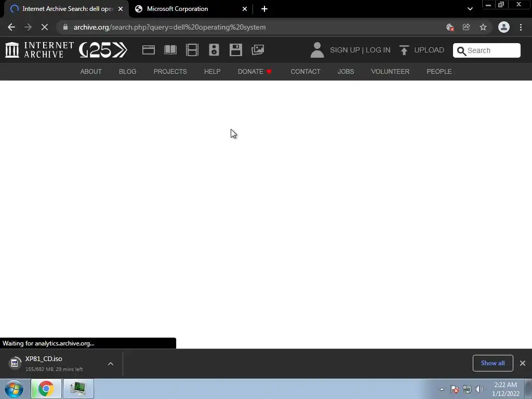This screenshot has height=399, width=532.
Task: Close Internet Archive Search tab
Action: 121,9
